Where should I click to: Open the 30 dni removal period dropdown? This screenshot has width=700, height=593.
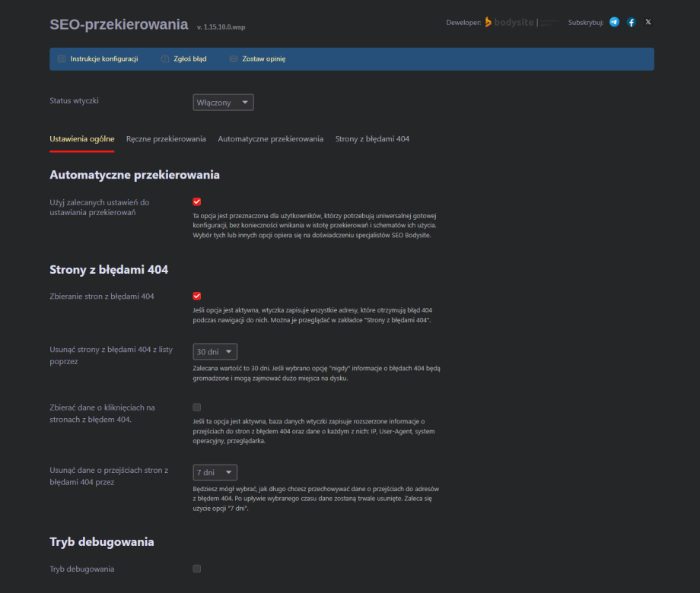(215, 352)
